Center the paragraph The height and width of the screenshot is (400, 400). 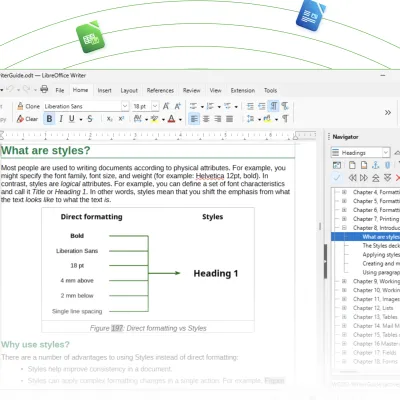point(206,119)
